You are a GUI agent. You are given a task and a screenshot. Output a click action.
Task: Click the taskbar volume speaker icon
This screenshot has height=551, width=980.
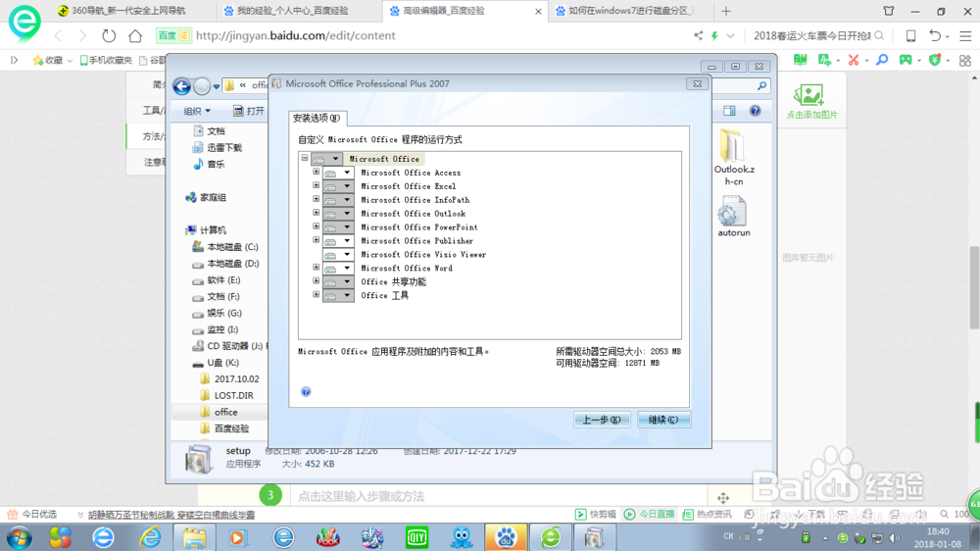[x=895, y=538]
